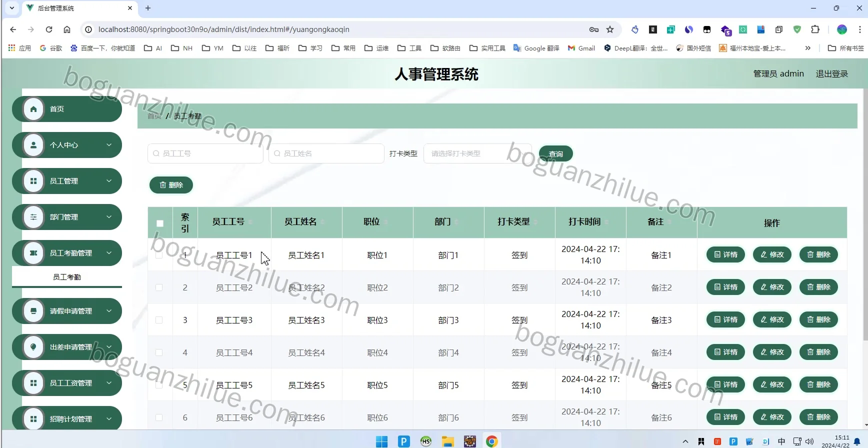Click the grid icon for 员工管理
The image size is (868, 448).
click(33, 181)
